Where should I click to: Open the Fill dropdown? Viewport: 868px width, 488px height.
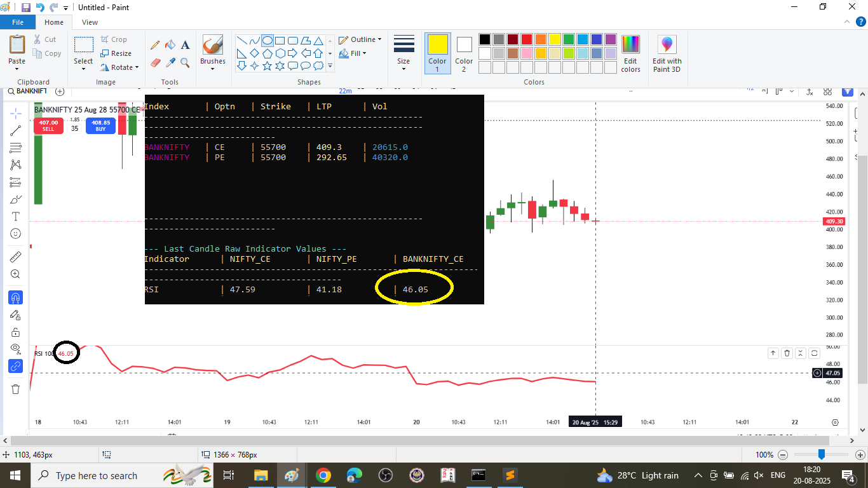[x=353, y=54]
